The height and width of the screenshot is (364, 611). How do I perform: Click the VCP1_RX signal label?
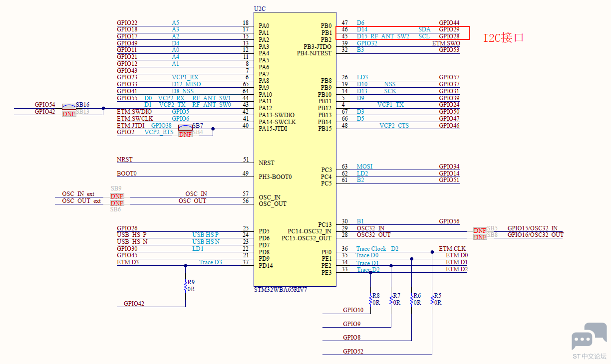tap(185, 77)
